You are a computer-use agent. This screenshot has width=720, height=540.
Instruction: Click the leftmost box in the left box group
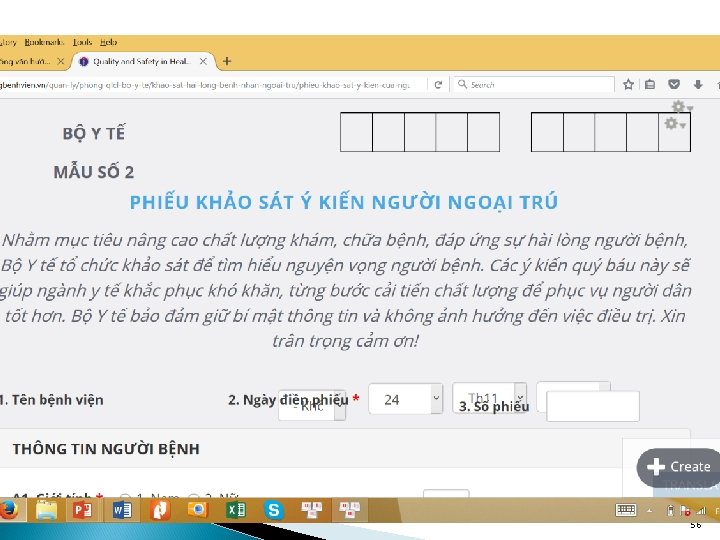[x=356, y=132]
